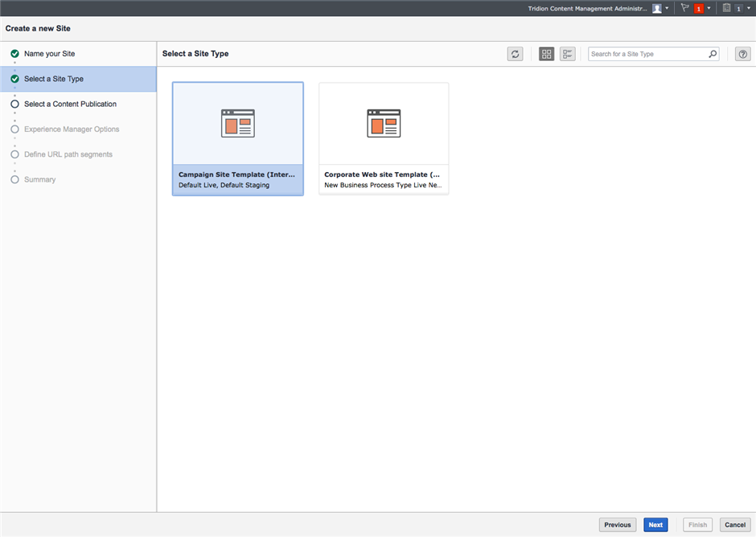This screenshot has width=756, height=537.
Task: Switch to list view
Action: pyautogui.click(x=568, y=54)
